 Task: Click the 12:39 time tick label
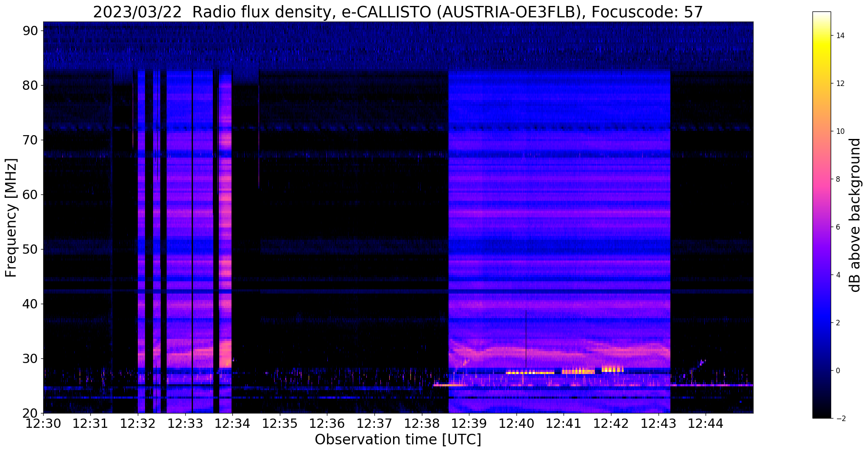[x=469, y=423]
